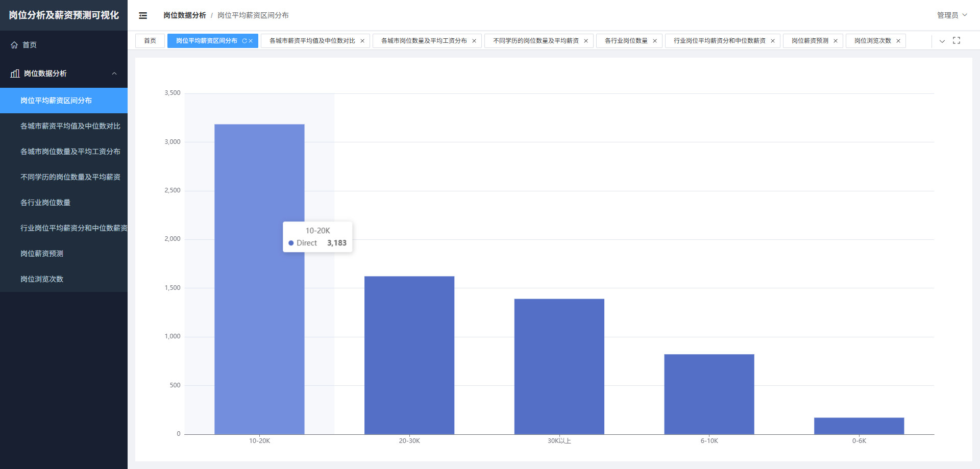Viewport: 980px width, 469px height.
Task: Toggle the sidebar collapse hamburger icon
Action: click(x=143, y=15)
